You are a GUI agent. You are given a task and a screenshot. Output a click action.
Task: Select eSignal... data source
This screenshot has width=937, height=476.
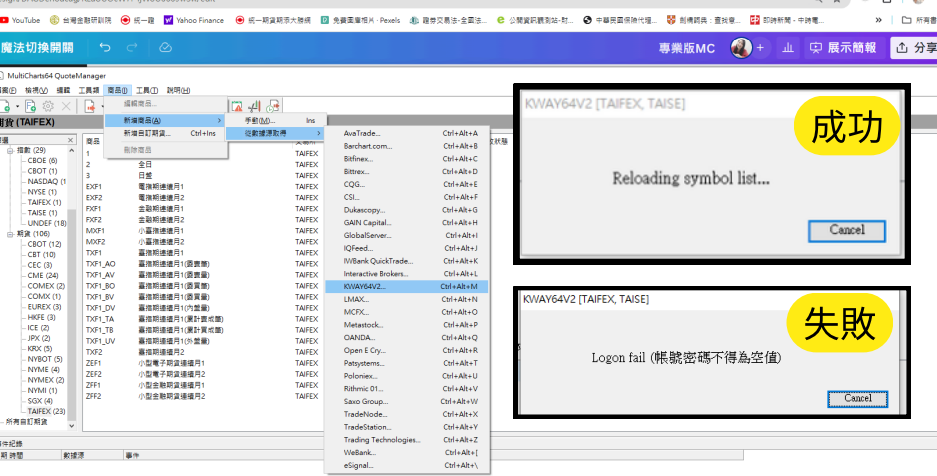click(x=406, y=465)
